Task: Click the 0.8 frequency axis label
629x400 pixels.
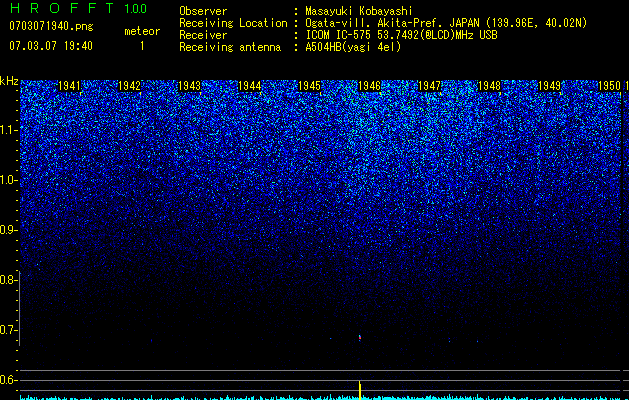Action: click(x=8, y=280)
